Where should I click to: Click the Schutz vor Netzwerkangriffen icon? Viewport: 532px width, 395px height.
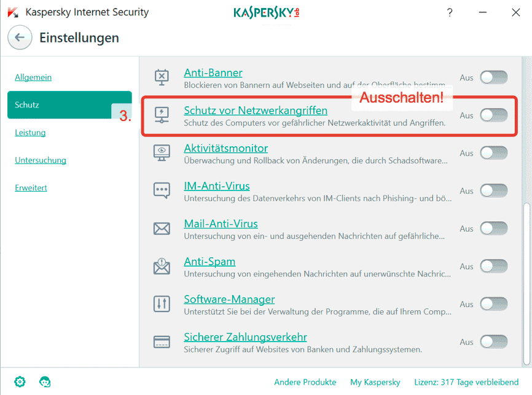pyautogui.click(x=162, y=115)
